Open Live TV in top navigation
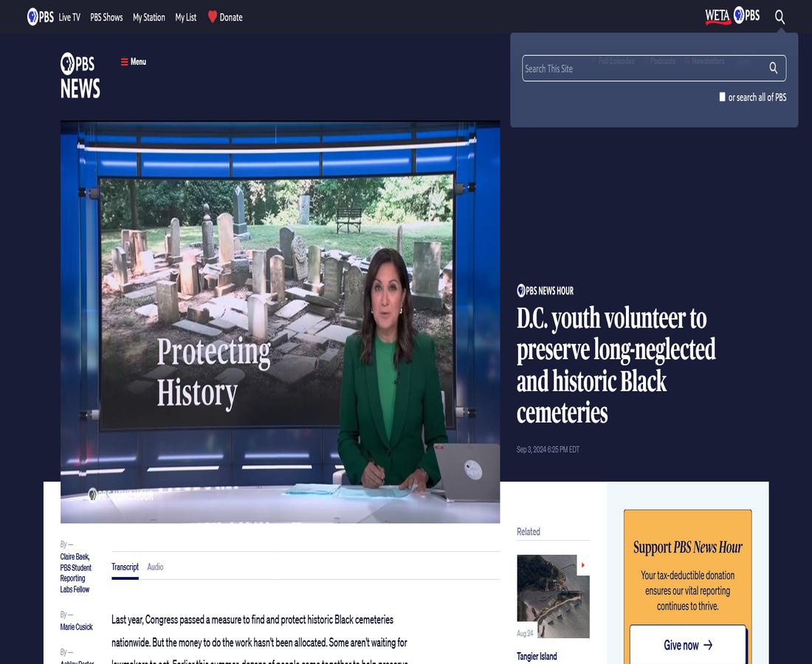812x664 pixels. click(x=69, y=17)
